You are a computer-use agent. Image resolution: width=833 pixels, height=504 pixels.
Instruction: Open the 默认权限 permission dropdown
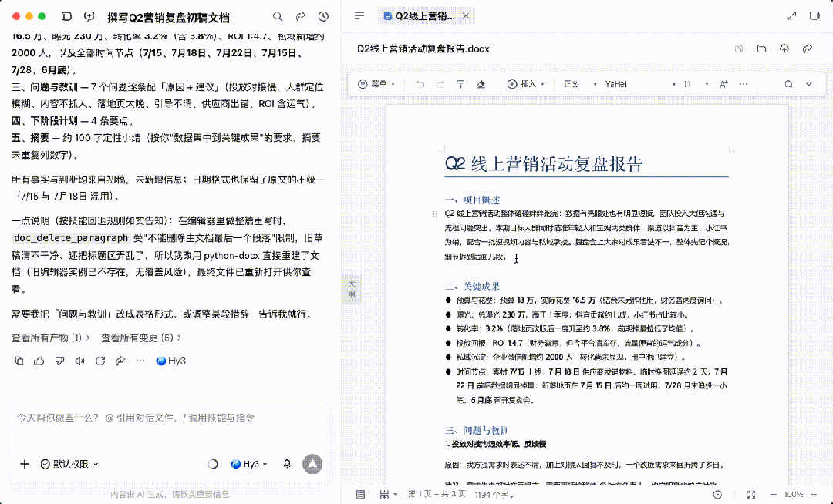click(69, 464)
